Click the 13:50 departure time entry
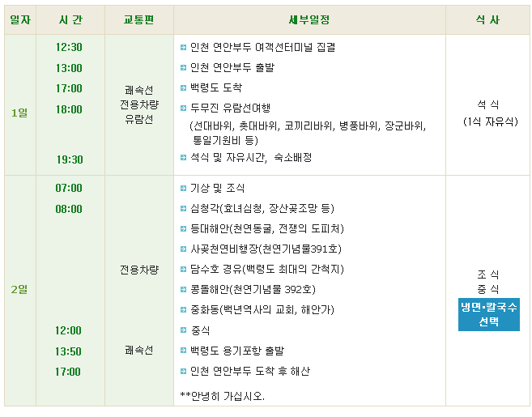Viewport: 532px width, 417px height. (x=68, y=351)
